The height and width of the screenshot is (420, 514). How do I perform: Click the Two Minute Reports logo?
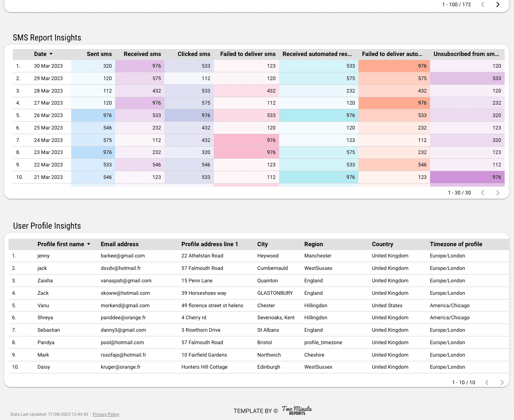coord(297,410)
